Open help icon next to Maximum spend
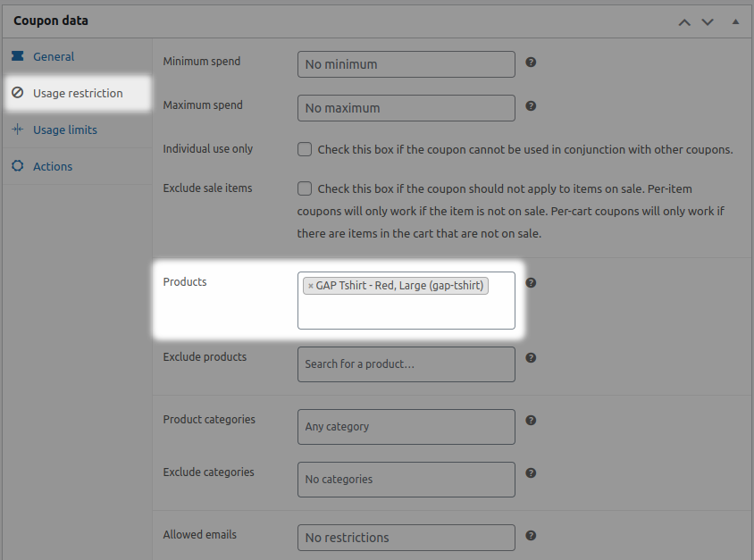This screenshot has height=560, width=754. [x=531, y=105]
